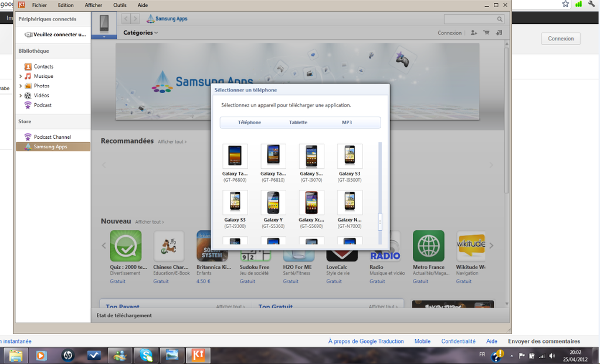Click the Contacts icon in Bibliothèque
The width and height of the screenshot is (600, 364).
tap(28, 67)
